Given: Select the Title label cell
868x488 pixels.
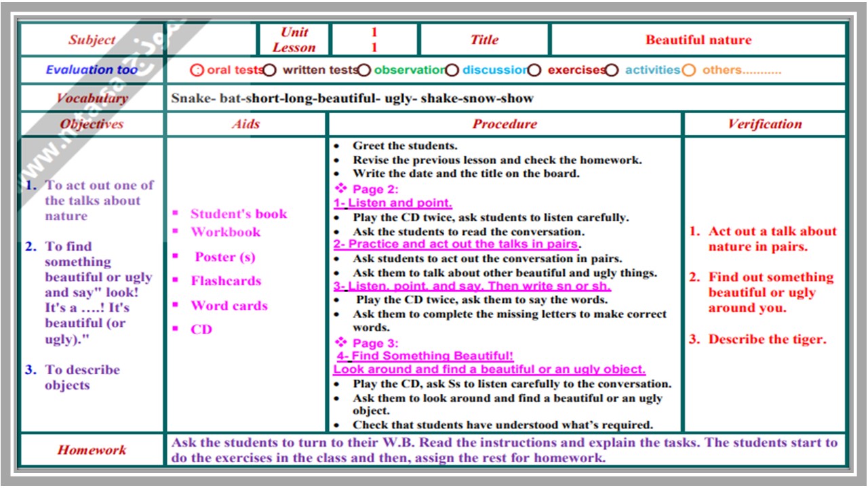Looking at the screenshot, I should (484, 40).
